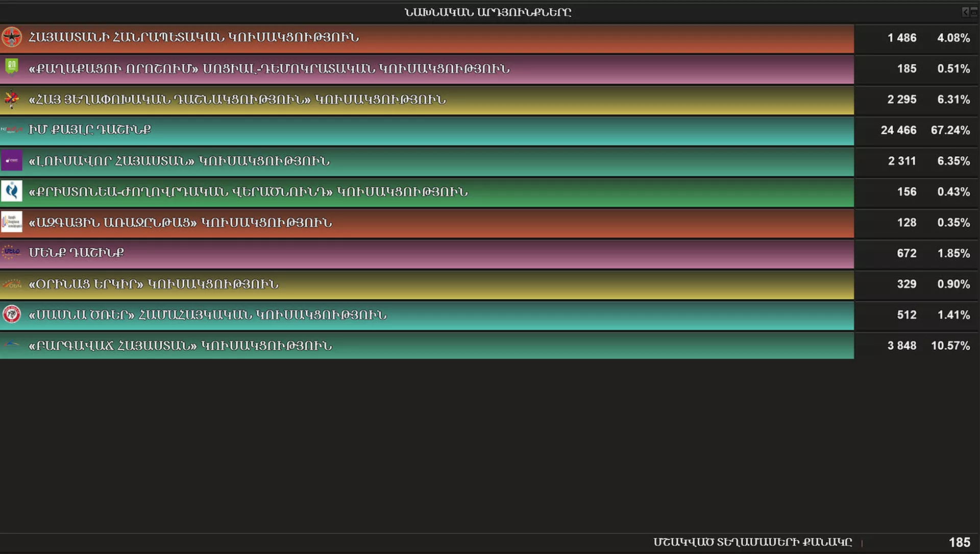This screenshot has height=554, width=980.
Task: Select party name «ՍԱՍՆԱ ԾՌԵՐ» ՀԱՄԱՀԱՅԿԱԿԱՆ ԿՈՒՍԱԿՑՈՒԹՅՈՒՆ
Action: 208,315
